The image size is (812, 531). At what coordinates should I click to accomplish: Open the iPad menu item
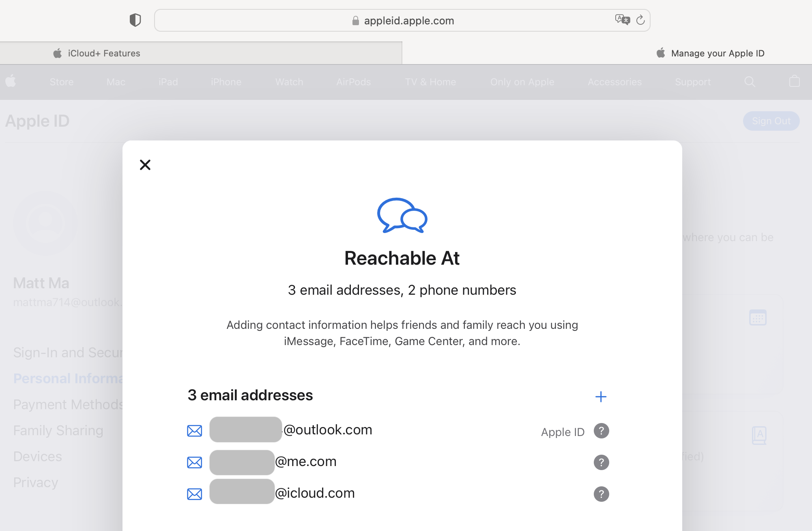tap(168, 82)
